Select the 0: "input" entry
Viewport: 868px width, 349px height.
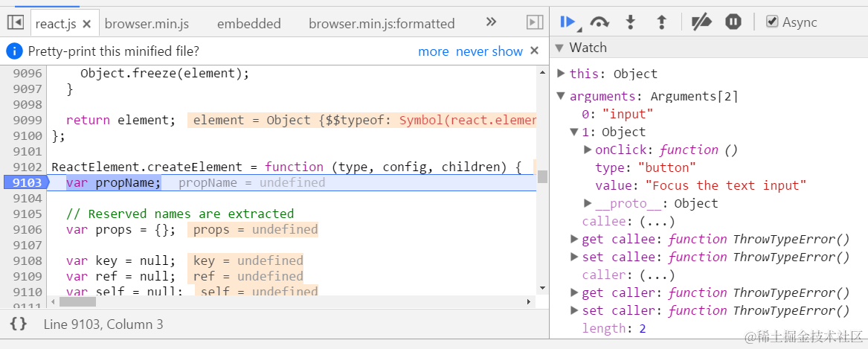pyautogui.click(x=617, y=114)
